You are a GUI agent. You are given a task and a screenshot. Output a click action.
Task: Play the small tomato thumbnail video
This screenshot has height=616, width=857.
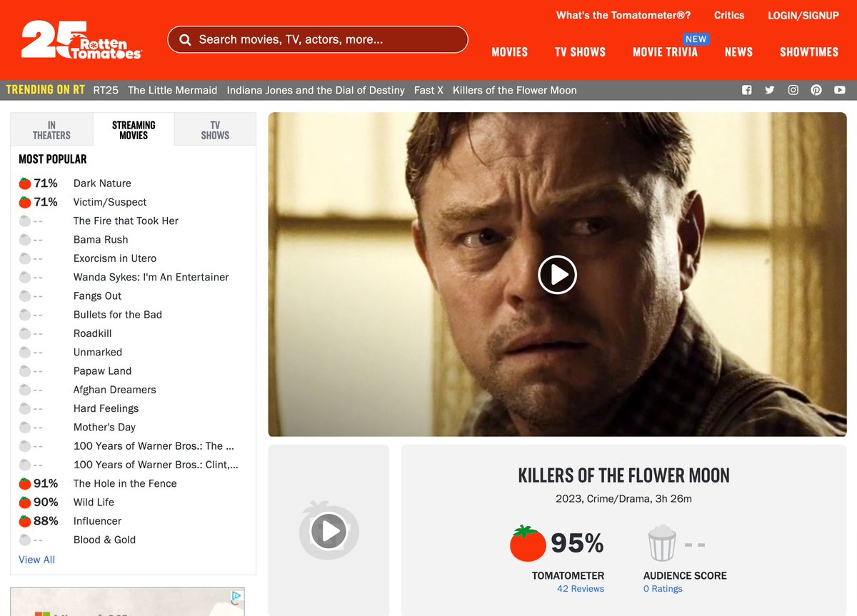(329, 530)
